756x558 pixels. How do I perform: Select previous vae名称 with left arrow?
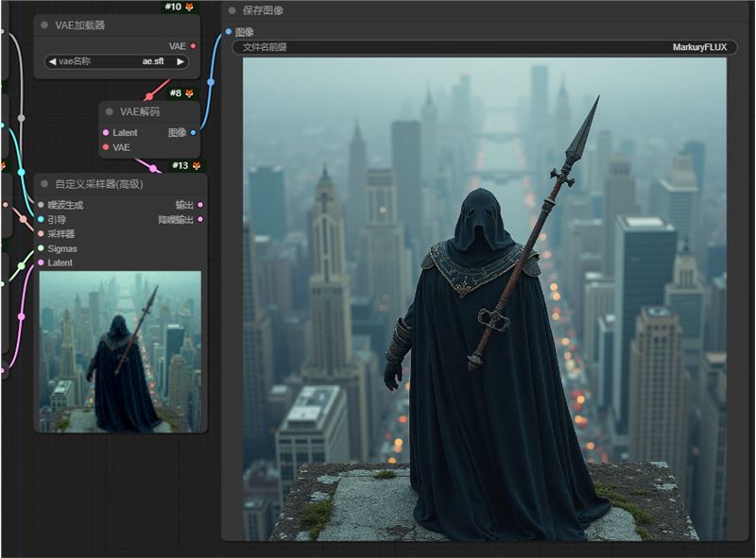[x=52, y=61]
